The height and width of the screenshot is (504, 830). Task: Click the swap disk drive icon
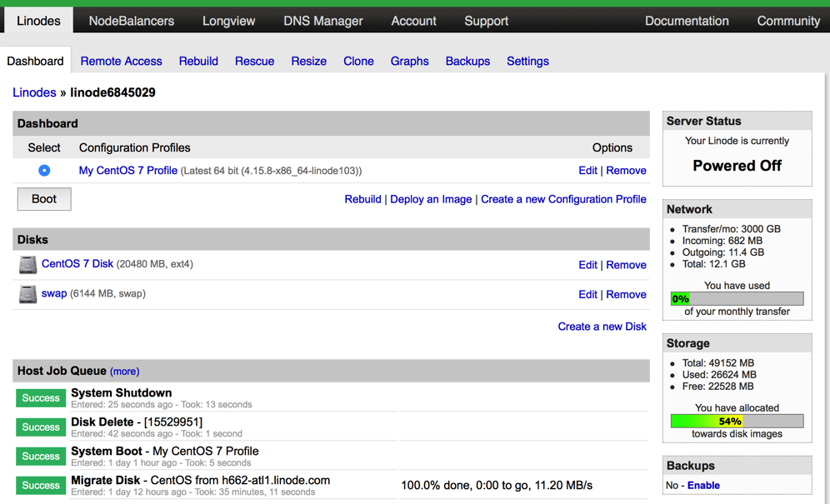tap(27, 294)
